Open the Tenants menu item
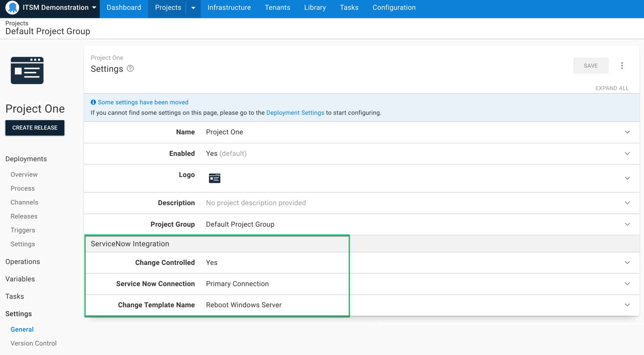The image size is (644, 355). click(277, 7)
